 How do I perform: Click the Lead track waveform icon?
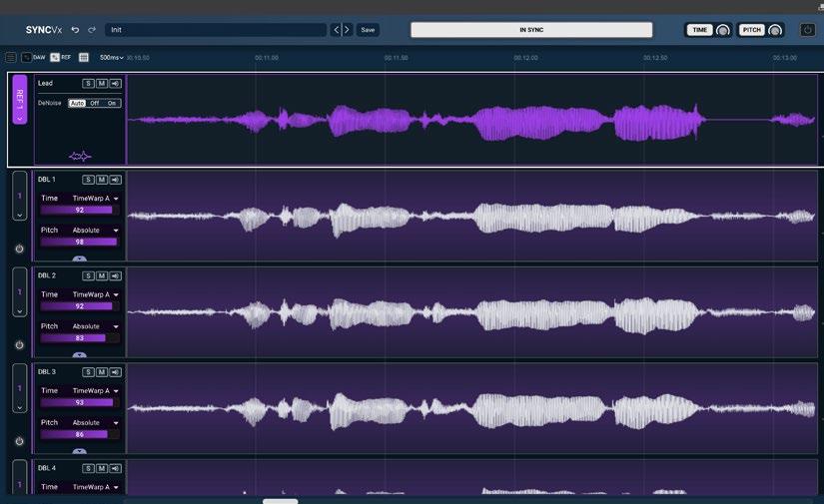(x=80, y=156)
